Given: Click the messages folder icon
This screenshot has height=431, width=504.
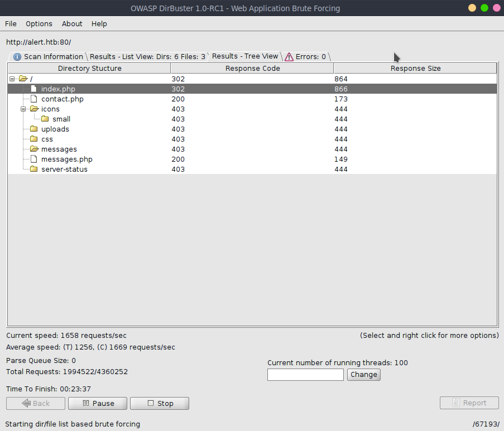Looking at the screenshot, I should tap(35, 149).
